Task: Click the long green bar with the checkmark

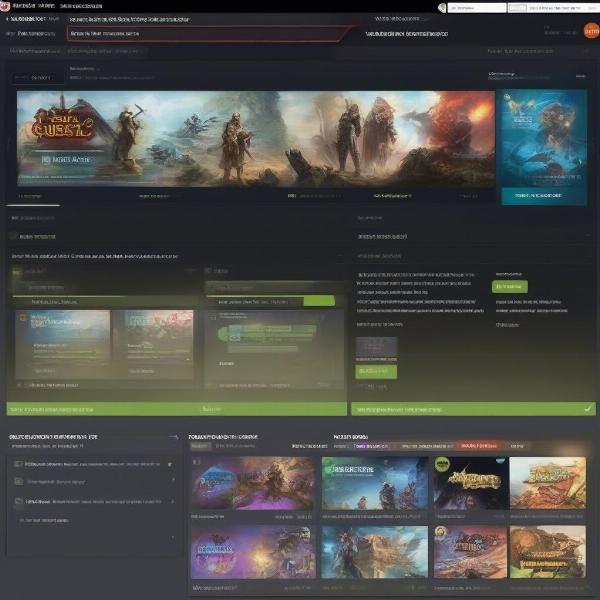Action: coord(473,409)
